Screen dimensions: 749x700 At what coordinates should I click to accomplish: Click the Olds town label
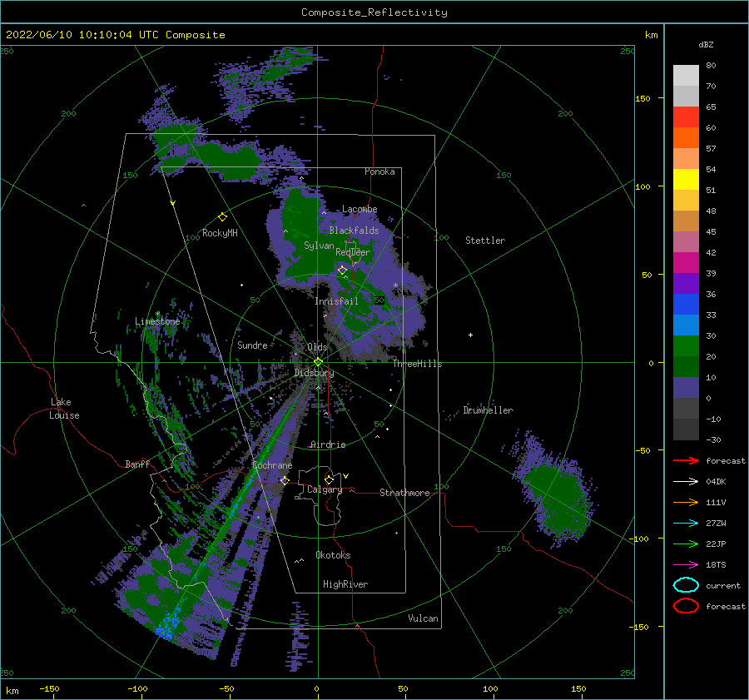(x=317, y=347)
